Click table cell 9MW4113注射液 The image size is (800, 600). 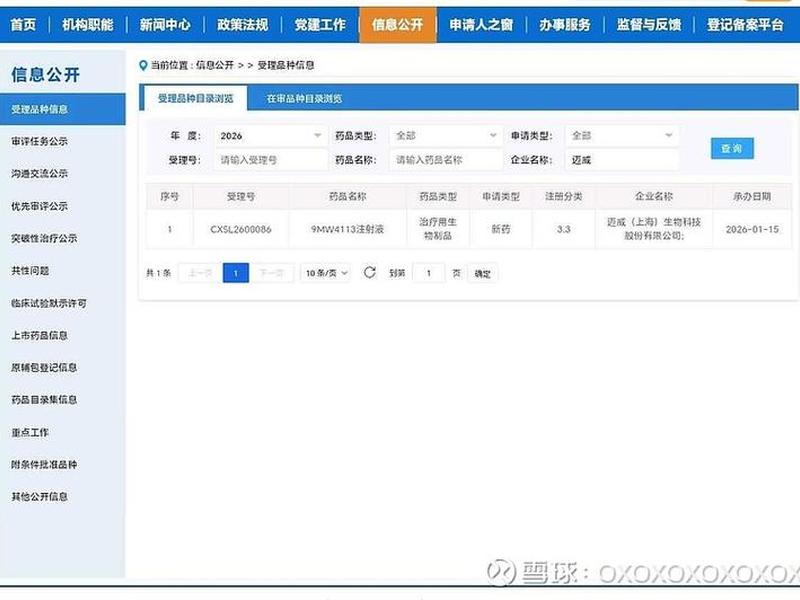coord(347,230)
